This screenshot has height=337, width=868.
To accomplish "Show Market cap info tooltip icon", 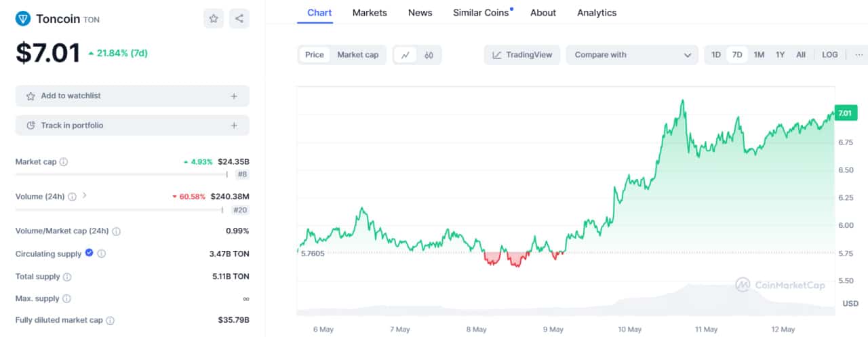I will (64, 162).
